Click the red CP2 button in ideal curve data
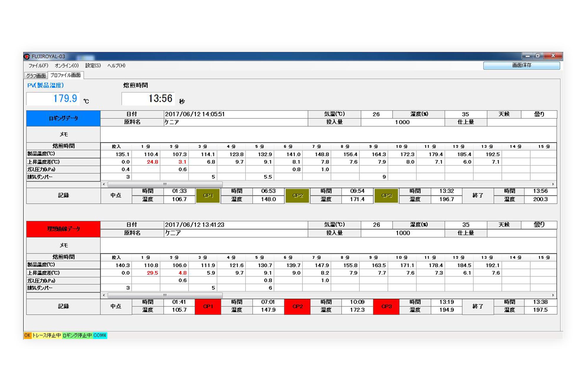The image size is (588, 392). 297,306
